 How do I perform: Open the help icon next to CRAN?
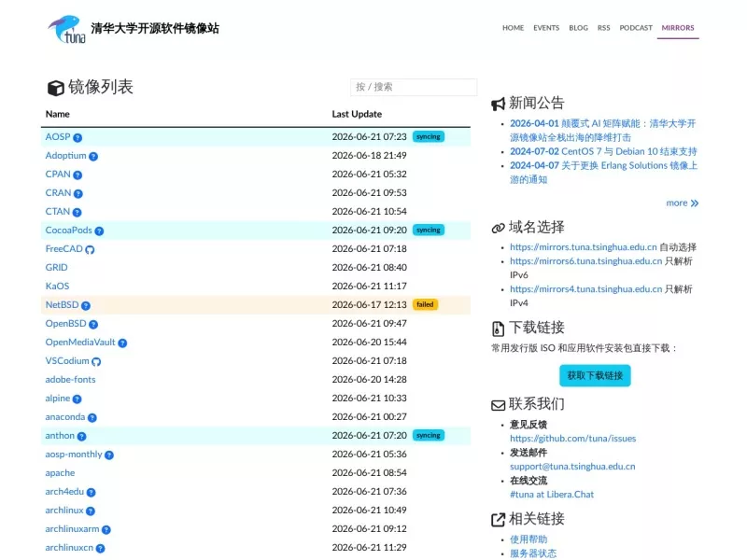click(78, 193)
